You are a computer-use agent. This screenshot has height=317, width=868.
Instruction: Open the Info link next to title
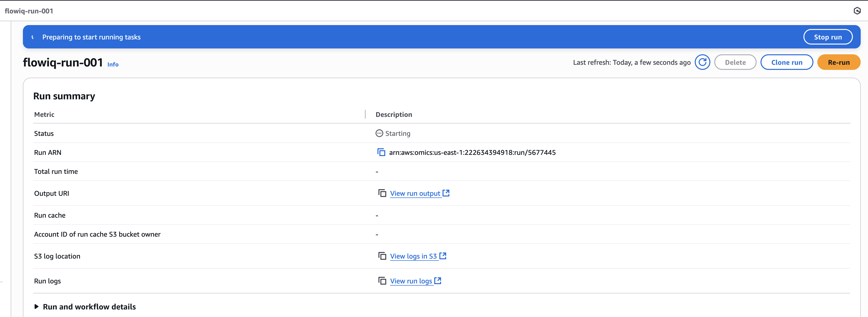113,64
